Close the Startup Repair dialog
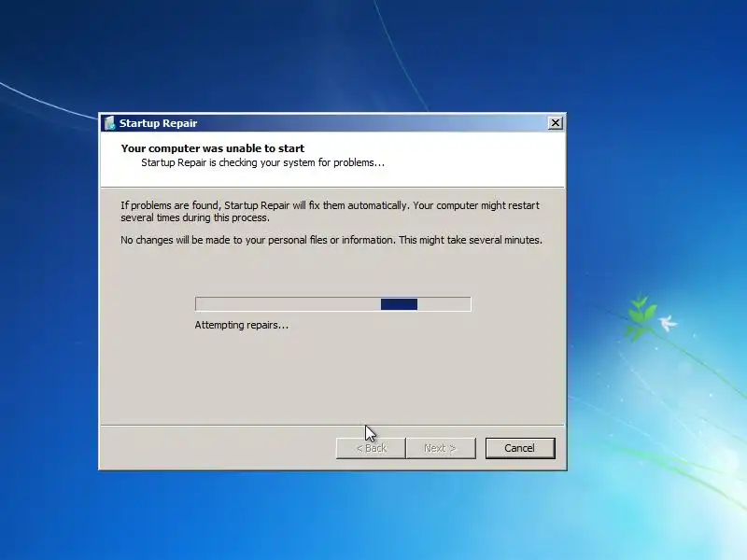Viewport: 747px width, 560px height. point(555,123)
